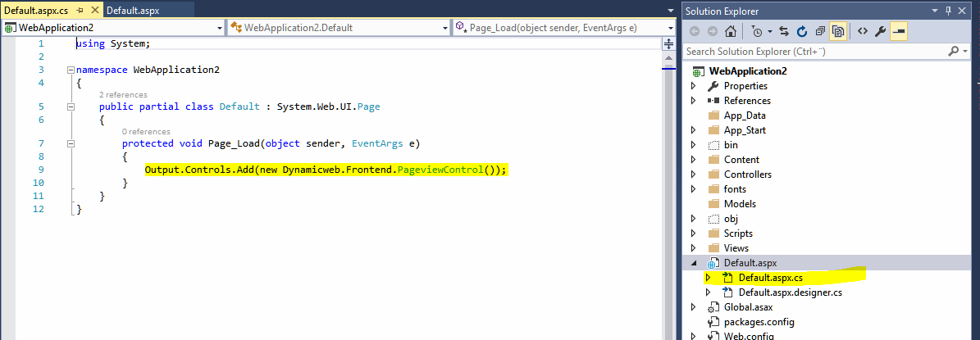980x340 pixels.
Task: Click the View Code icon
Action: pos(863,31)
